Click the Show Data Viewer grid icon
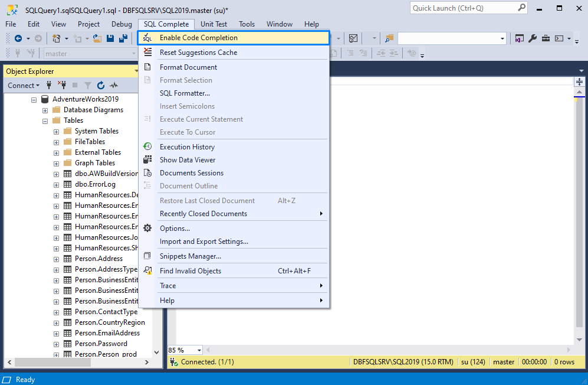This screenshot has height=385, width=588. coord(148,159)
